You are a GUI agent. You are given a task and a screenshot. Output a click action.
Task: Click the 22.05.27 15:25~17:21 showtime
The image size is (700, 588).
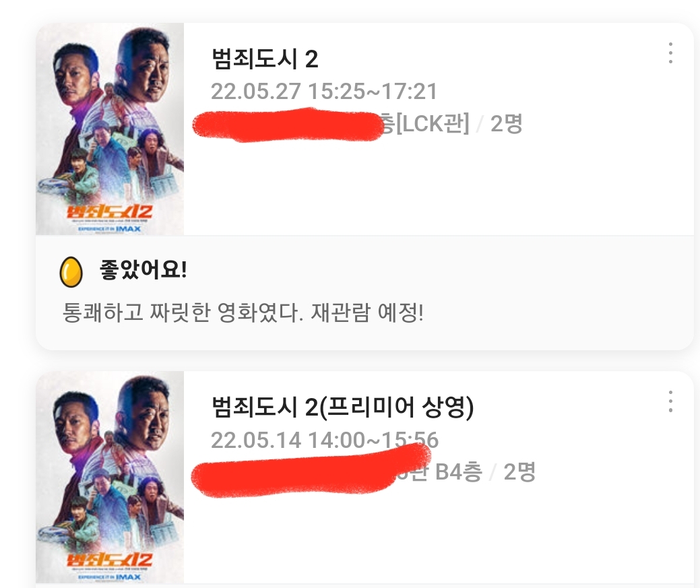324,92
